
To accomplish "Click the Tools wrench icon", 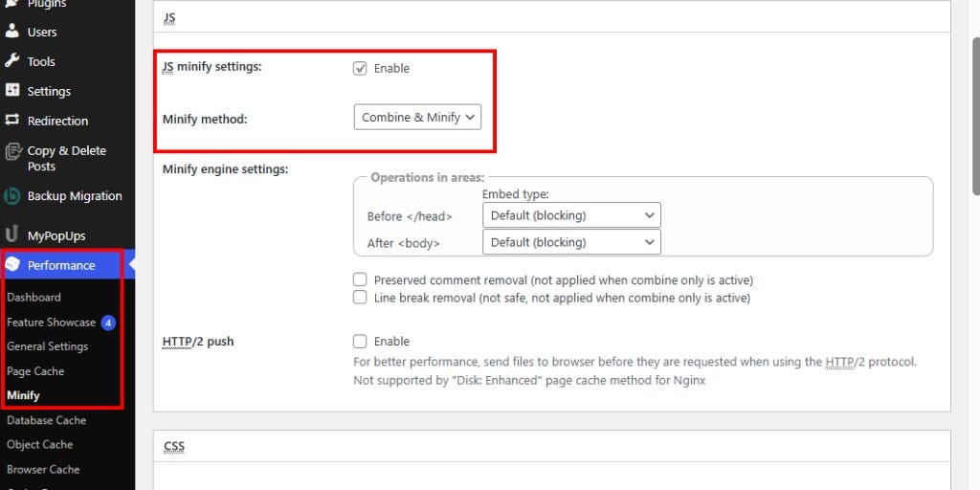I will (11, 61).
